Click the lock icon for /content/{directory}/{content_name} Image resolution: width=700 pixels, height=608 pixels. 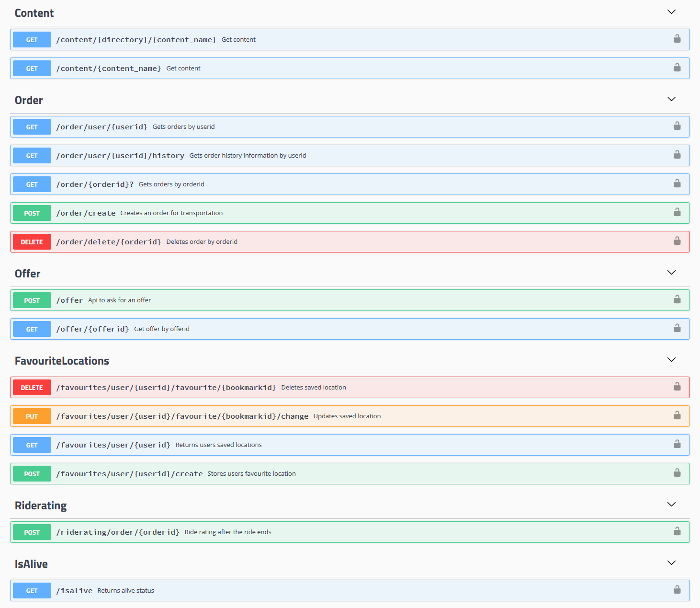677,39
